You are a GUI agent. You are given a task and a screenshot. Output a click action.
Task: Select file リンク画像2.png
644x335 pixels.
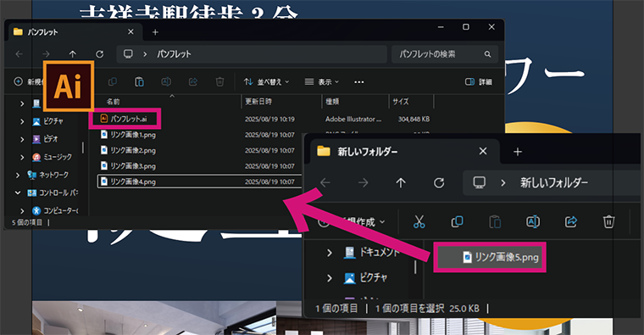[x=128, y=150]
